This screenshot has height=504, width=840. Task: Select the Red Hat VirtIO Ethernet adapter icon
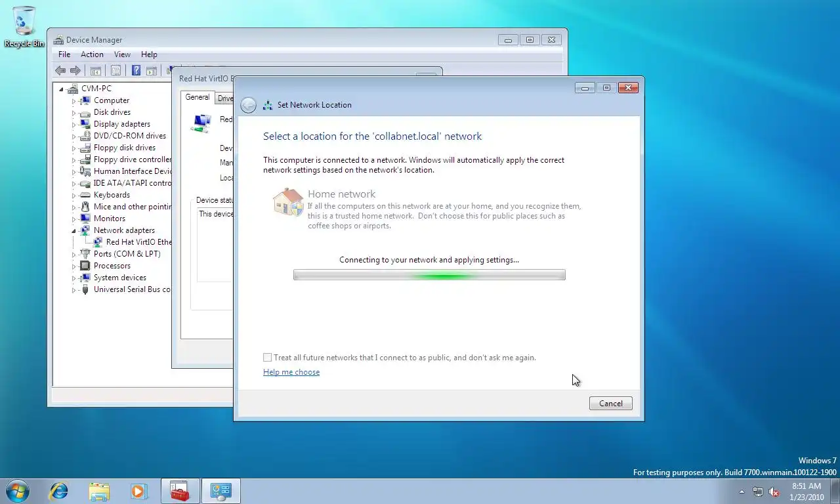click(x=98, y=242)
